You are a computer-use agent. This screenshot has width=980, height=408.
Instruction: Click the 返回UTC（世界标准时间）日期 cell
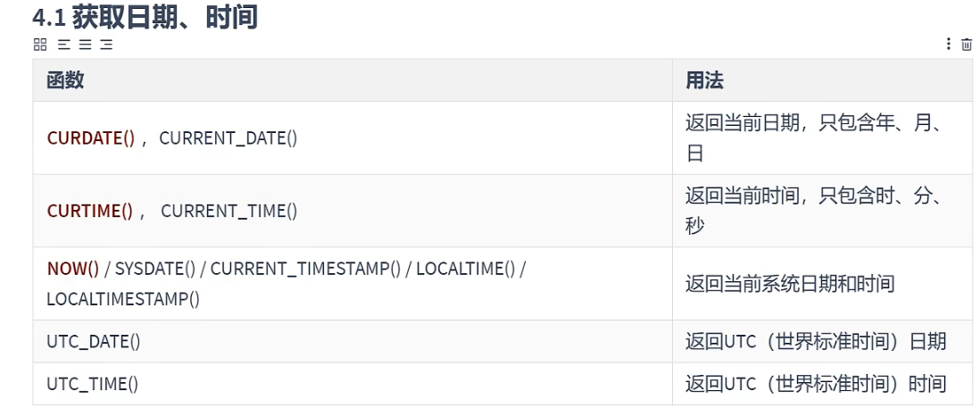point(815,342)
